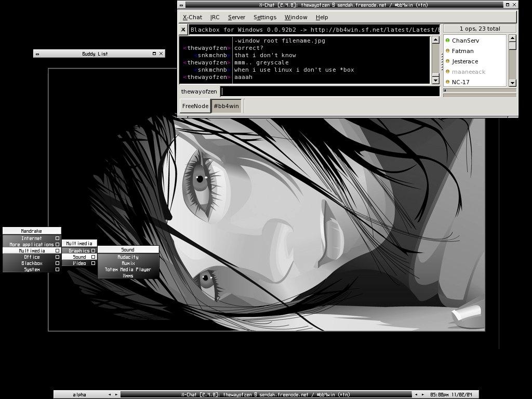Select Multimedia entry in Mandrake menu
The height and width of the screenshot is (399, 532).
pos(32,251)
